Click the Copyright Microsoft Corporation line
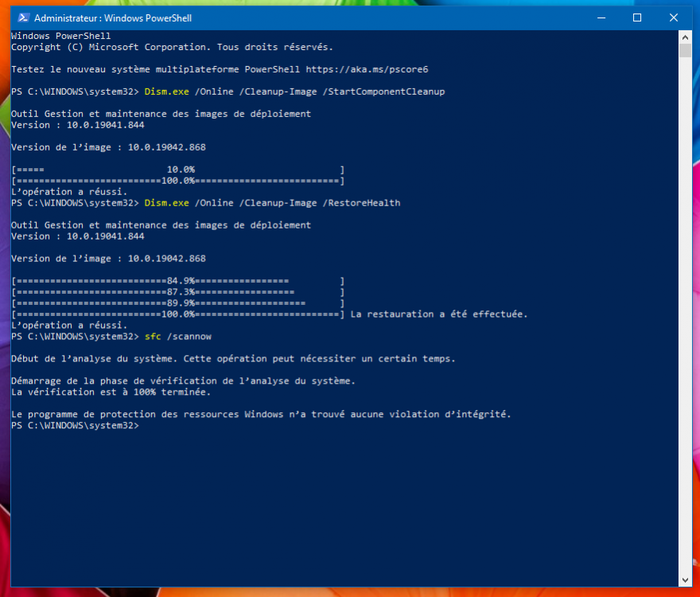The image size is (700, 597). [x=172, y=47]
